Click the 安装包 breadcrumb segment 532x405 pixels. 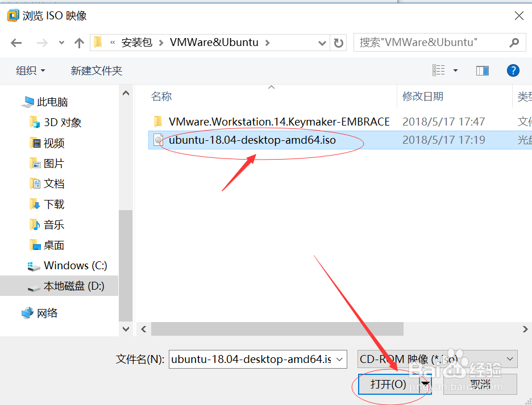coord(137,43)
